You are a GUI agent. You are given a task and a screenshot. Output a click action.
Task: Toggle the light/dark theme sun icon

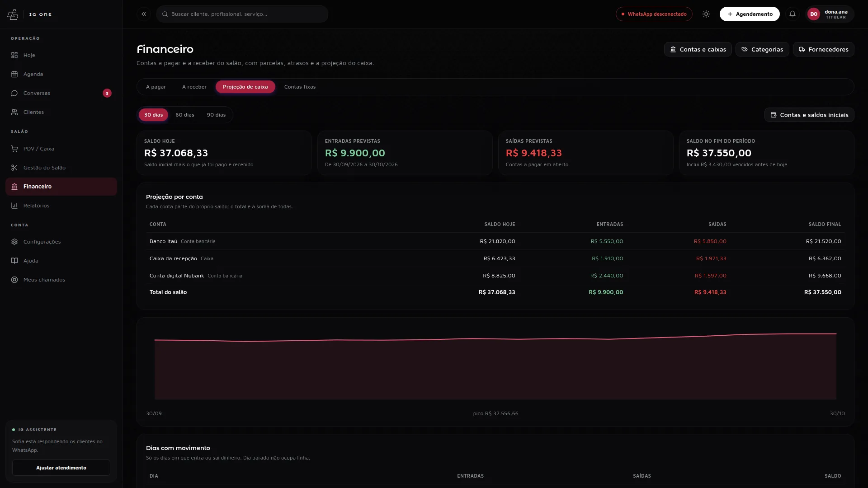706,14
